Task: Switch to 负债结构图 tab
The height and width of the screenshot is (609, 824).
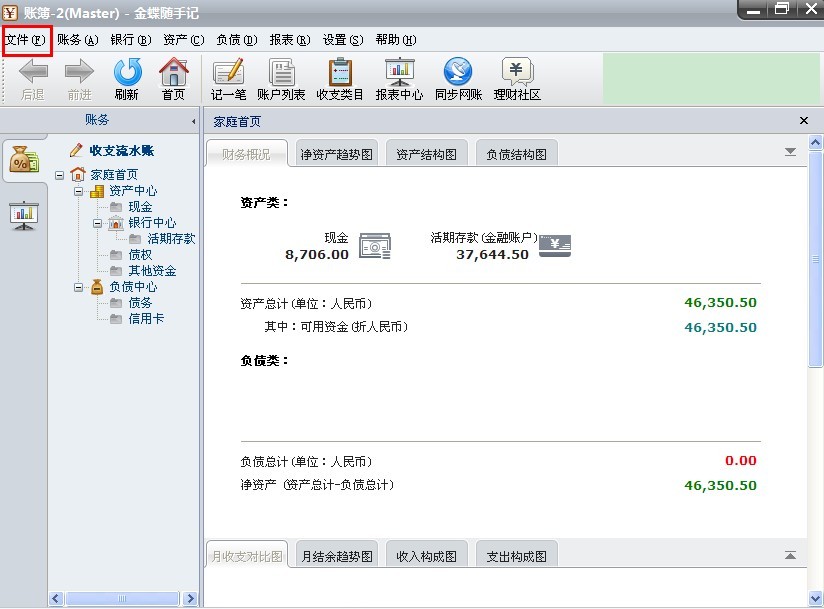Action: tap(517, 154)
